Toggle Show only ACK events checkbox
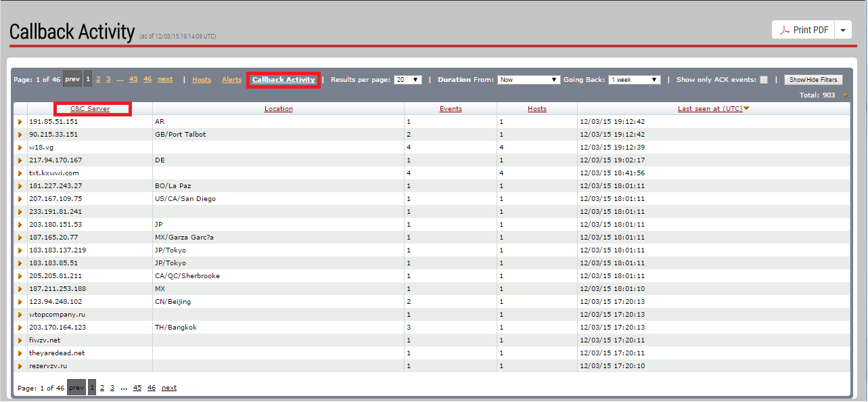Image resolution: width=868 pixels, height=402 pixels. 764,80
